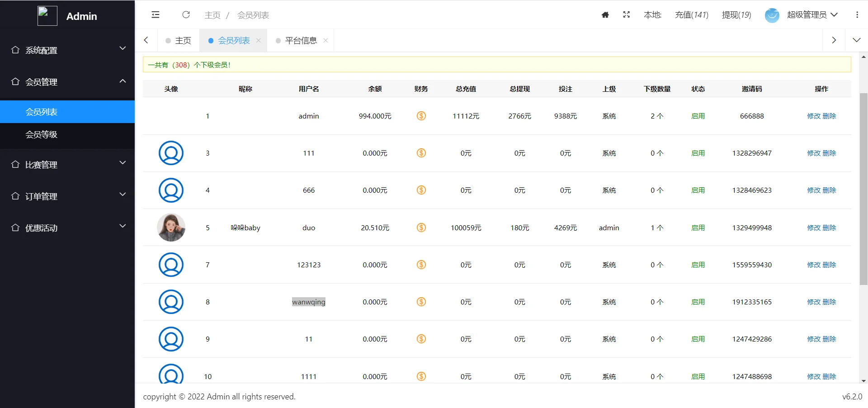Close the 会员列表 tab
This screenshot has height=408, width=868.
[259, 41]
